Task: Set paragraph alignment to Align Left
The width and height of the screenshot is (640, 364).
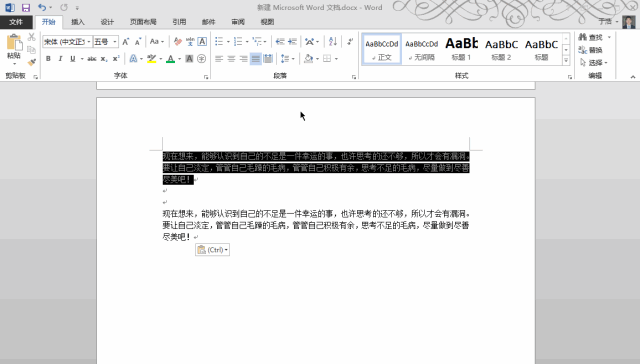Action: click(219, 59)
